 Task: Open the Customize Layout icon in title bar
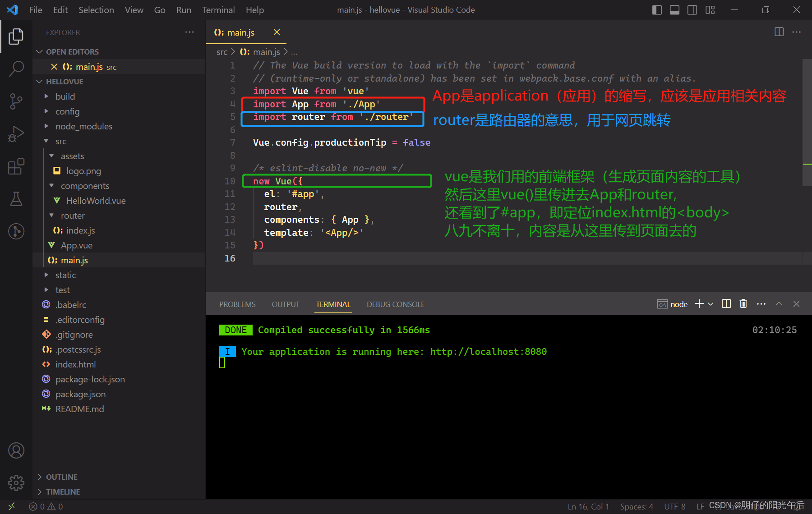[710, 10]
